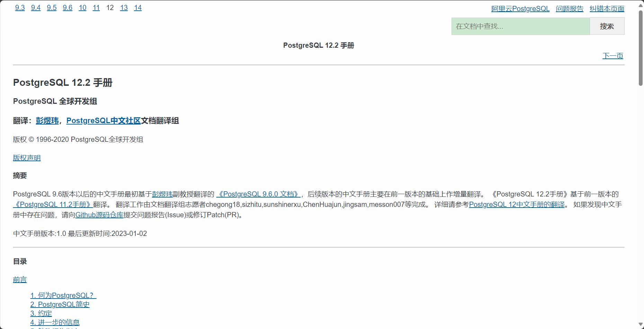This screenshot has width=644, height=329.
Task: Open the Github源码仓库 link
Action: 99,215
